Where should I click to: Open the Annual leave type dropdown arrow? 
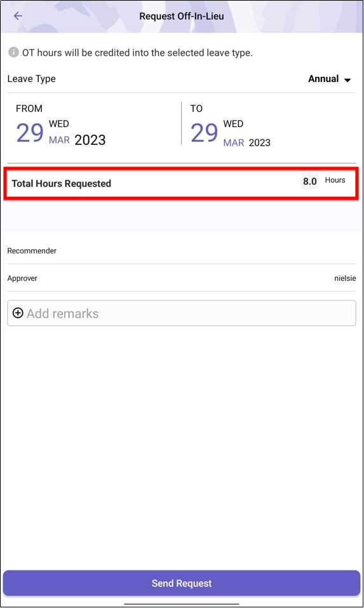point(347,80)
